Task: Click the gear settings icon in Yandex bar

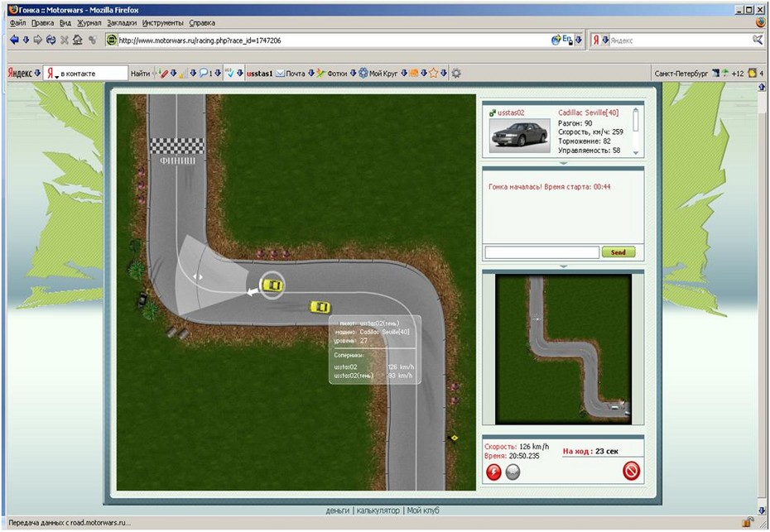Action: tap(455, 73)
